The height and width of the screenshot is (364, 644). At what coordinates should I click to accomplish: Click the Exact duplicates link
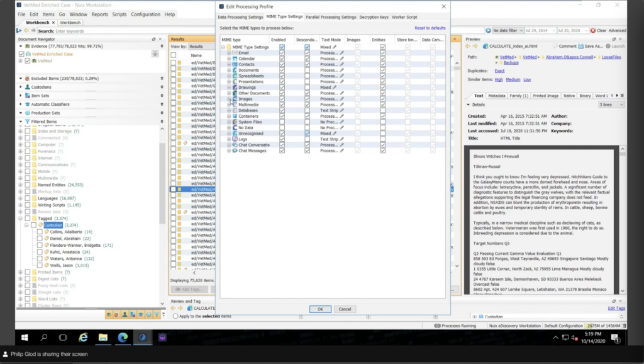coord(499,71)
